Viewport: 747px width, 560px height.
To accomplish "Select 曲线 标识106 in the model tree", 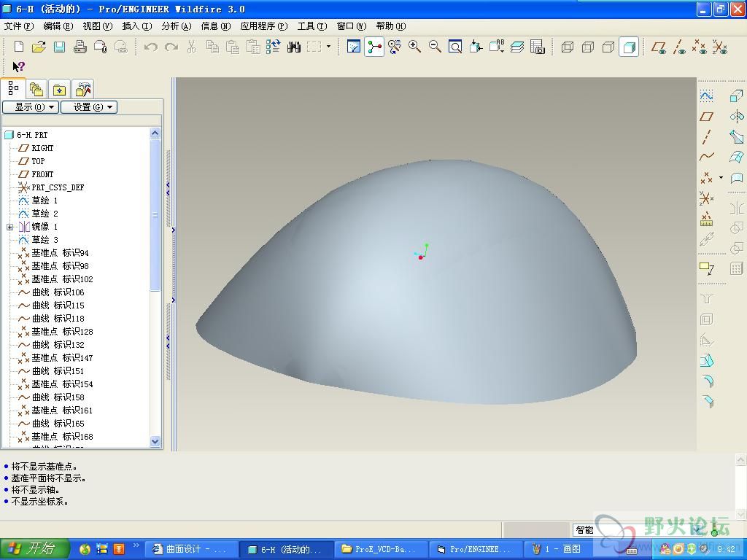I will click(x=58, y=292).
